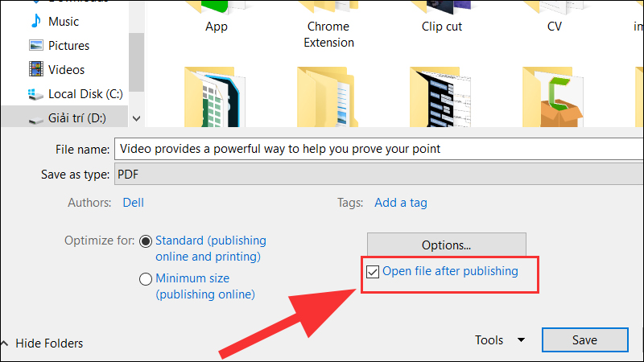
Task: Select the Pictures library icon
Action: (x=36, y=46)
